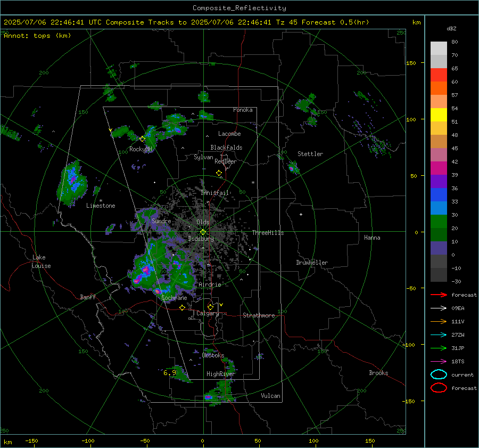Click the 6.9 storm top annotation
The image size is (479, 448).
pos(170,372)
